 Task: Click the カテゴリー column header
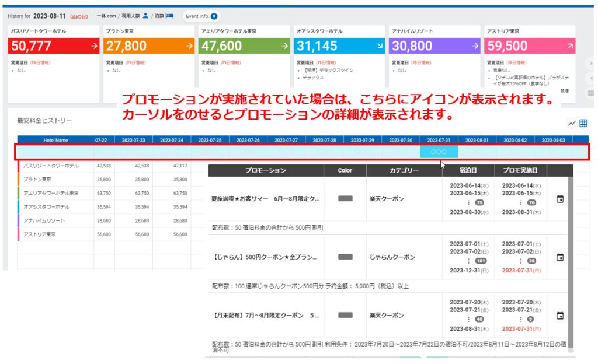[404, 171]
